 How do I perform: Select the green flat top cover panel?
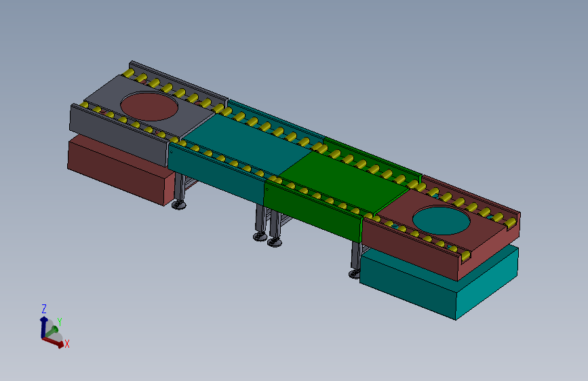click(x=345, y=182)
